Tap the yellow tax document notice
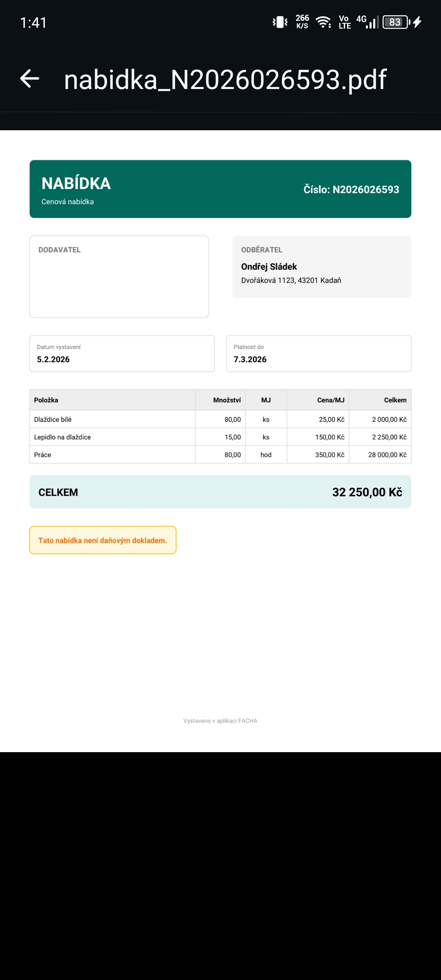Screen dimensions: 441x980 [102, 540]
